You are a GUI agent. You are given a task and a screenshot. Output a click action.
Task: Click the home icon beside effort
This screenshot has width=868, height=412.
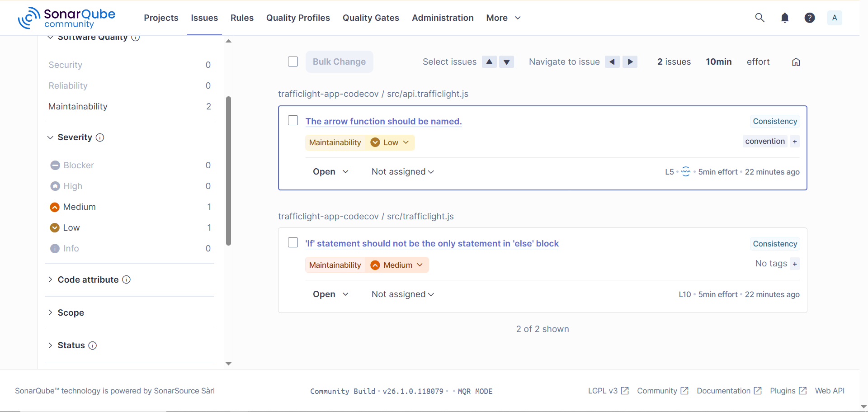point(796,62)
